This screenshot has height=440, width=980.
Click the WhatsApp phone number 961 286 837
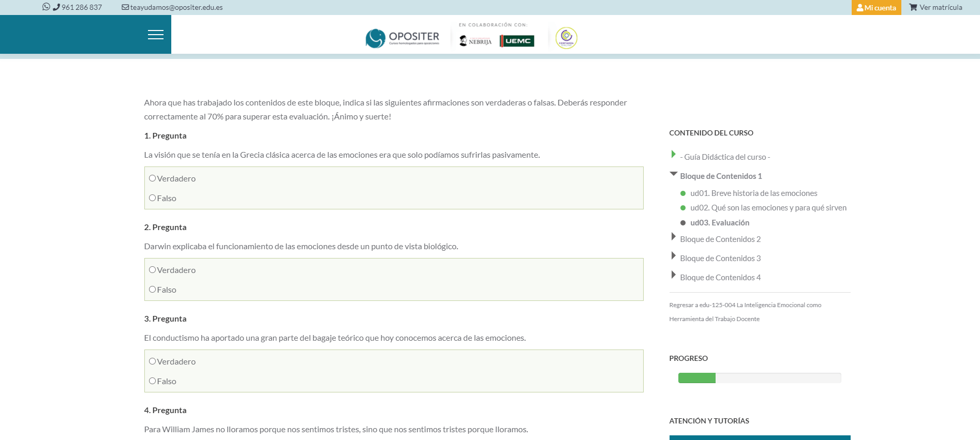pyautogui.click(x=81, y=7)
